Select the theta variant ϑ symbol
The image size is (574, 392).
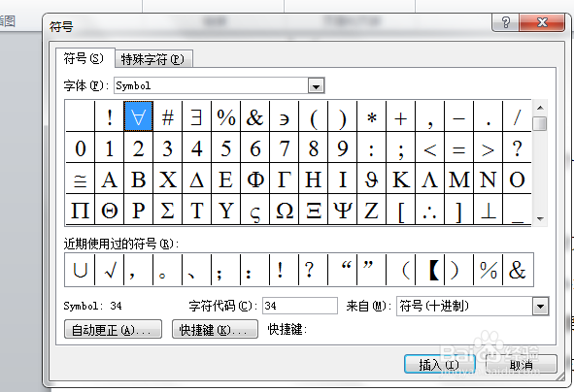372,179
